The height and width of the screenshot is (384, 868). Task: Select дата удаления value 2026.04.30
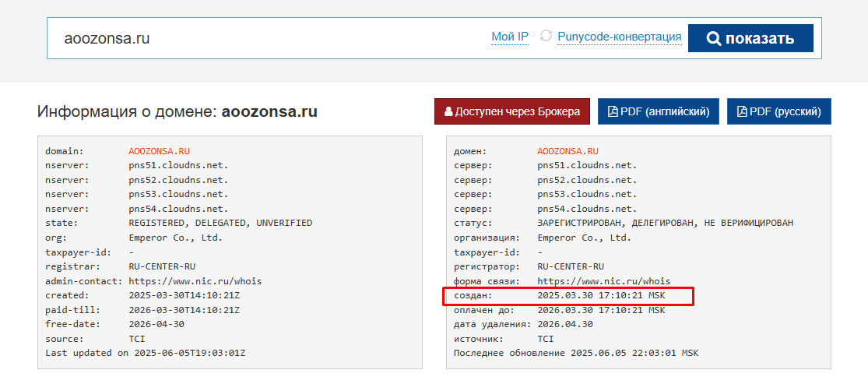coord(564,324)
